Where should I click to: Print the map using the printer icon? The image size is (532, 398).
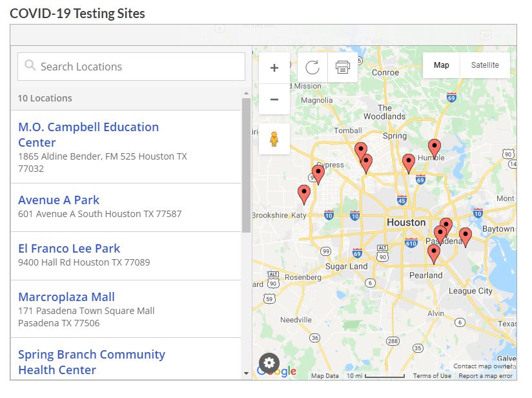[343, 67]
